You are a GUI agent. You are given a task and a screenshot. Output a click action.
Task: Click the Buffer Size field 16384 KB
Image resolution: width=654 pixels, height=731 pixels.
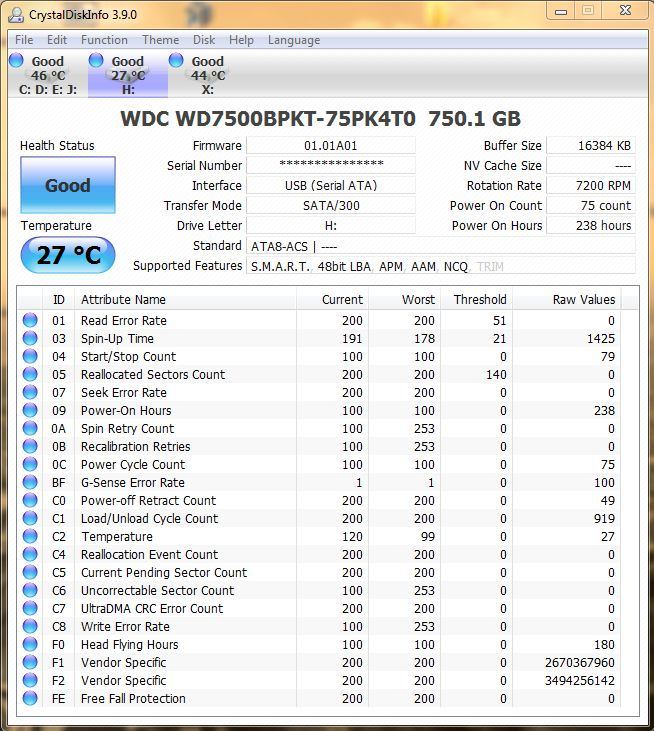(591, 145)
